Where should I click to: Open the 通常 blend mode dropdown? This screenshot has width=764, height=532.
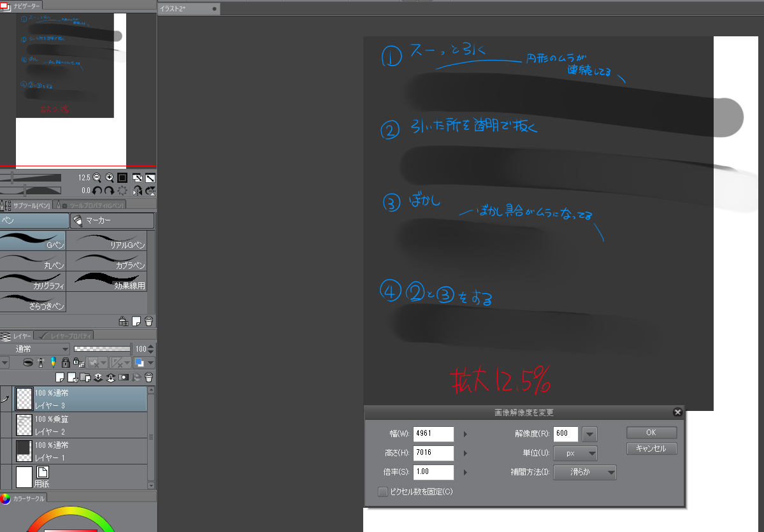[x=35, y=349]
